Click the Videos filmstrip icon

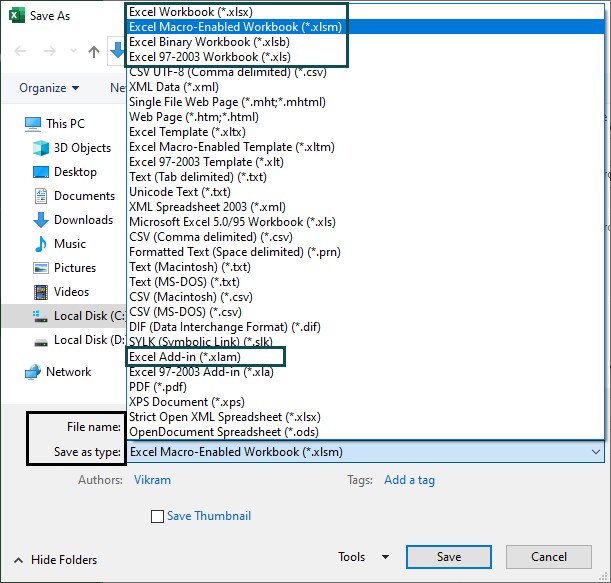[x=41, y=292]
